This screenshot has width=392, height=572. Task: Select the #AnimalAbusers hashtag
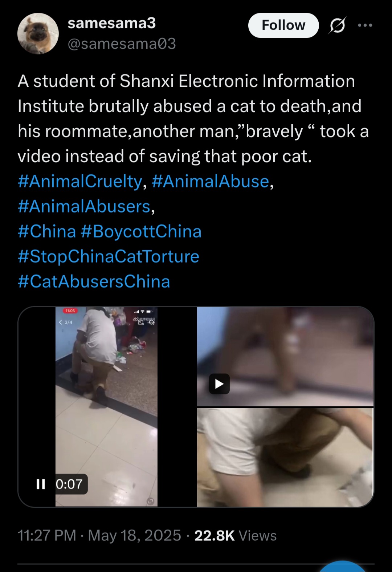point(84,206)
